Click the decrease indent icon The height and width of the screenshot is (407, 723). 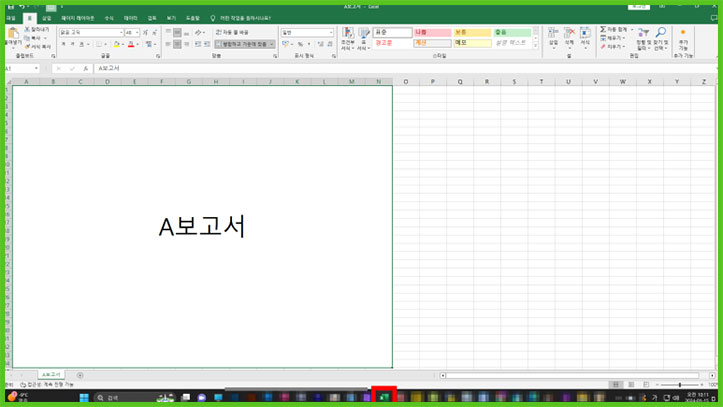click(197, 44)
